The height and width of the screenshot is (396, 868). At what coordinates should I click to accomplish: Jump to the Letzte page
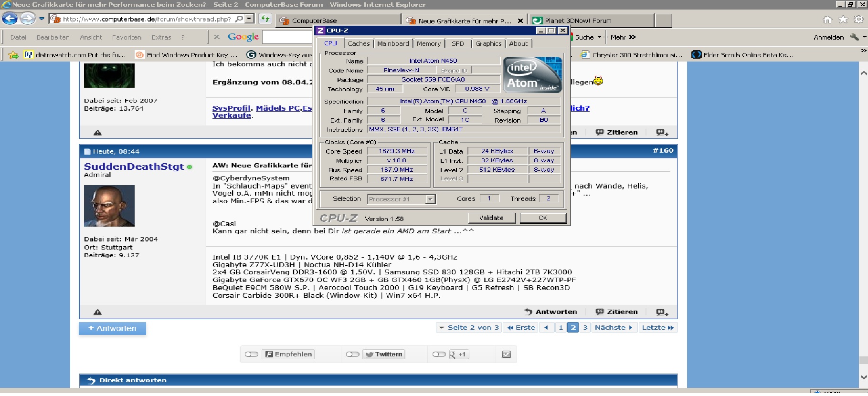click(658, 327)
